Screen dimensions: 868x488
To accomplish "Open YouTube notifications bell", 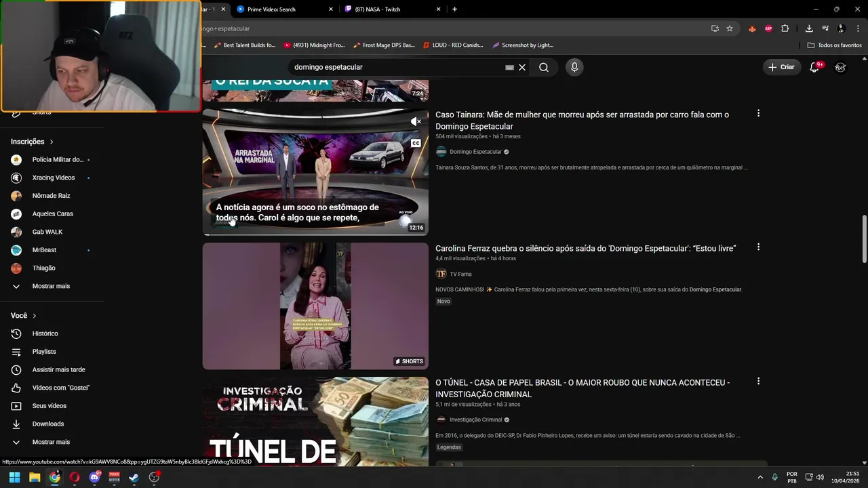I will 815,67.
